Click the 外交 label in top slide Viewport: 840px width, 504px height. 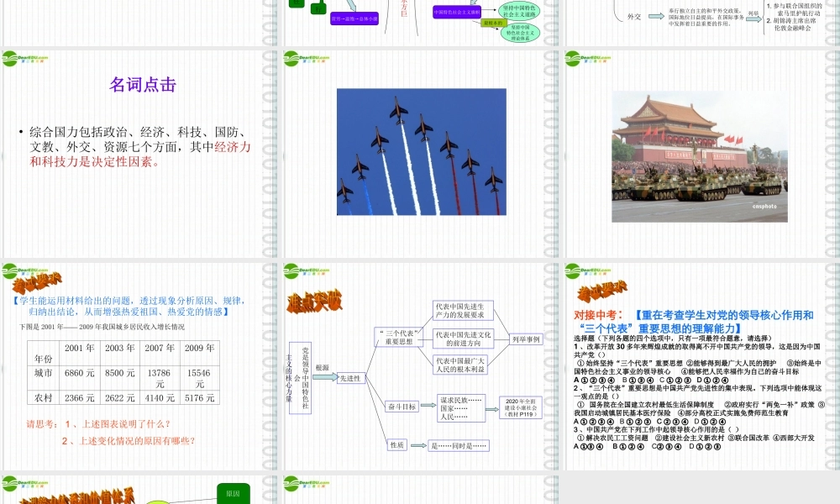point(634,17)
